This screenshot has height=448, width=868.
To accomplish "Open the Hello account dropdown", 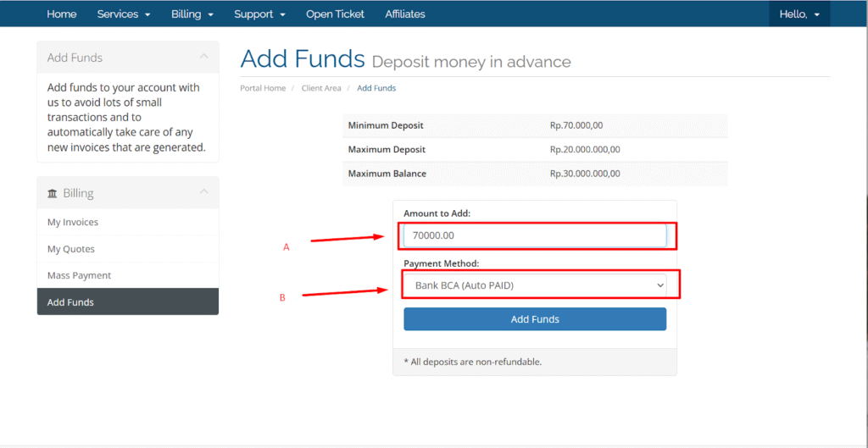I will 799,14.
